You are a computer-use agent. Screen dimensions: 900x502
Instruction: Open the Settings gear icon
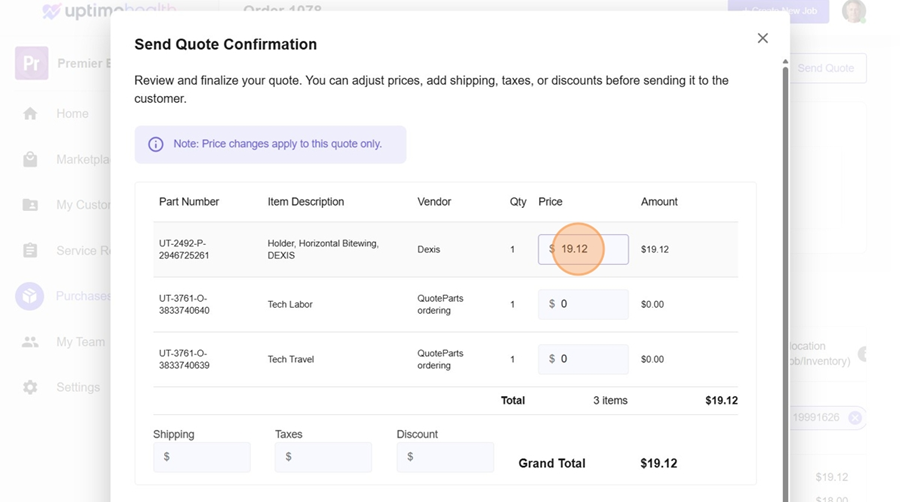click(x=30, y=387)
